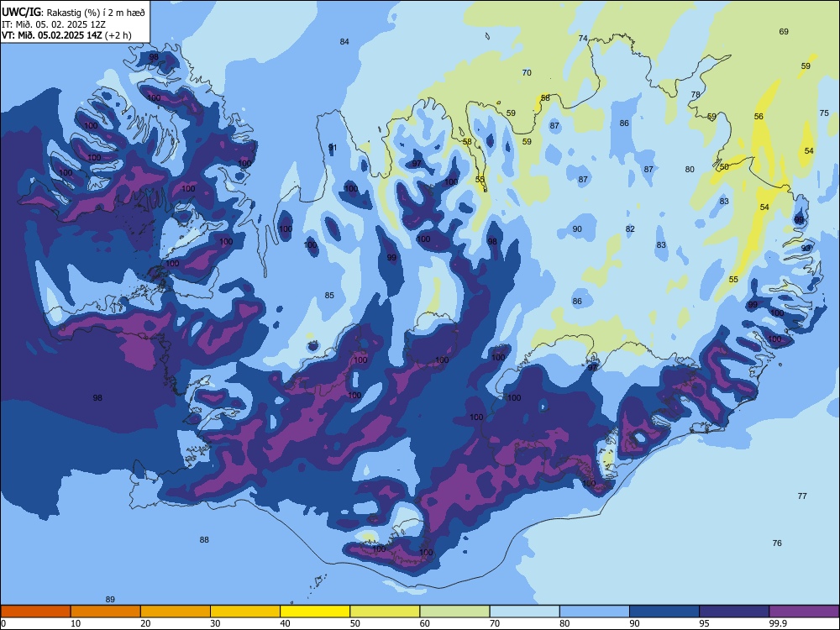Click the humidity value '89' near the bottom left
Viewport: 840px width, 630px height.
coord(110,600)
